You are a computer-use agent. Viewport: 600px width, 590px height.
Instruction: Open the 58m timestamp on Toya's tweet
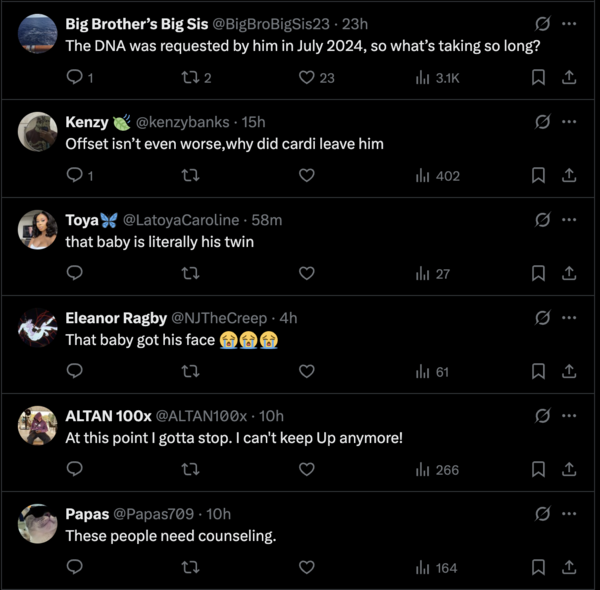[x=266, y=220]
